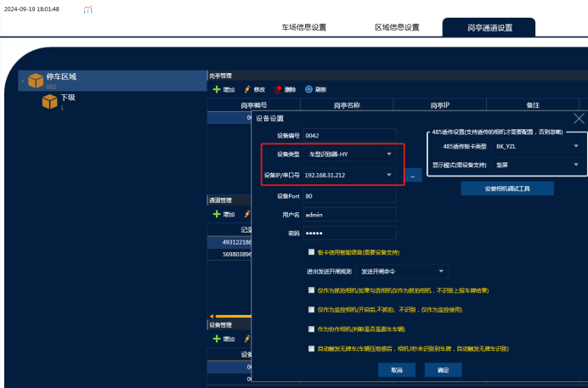The image size is (588, 388).
Task: Collapse the 停车区域 tree expander arrow
Action: 22,81
